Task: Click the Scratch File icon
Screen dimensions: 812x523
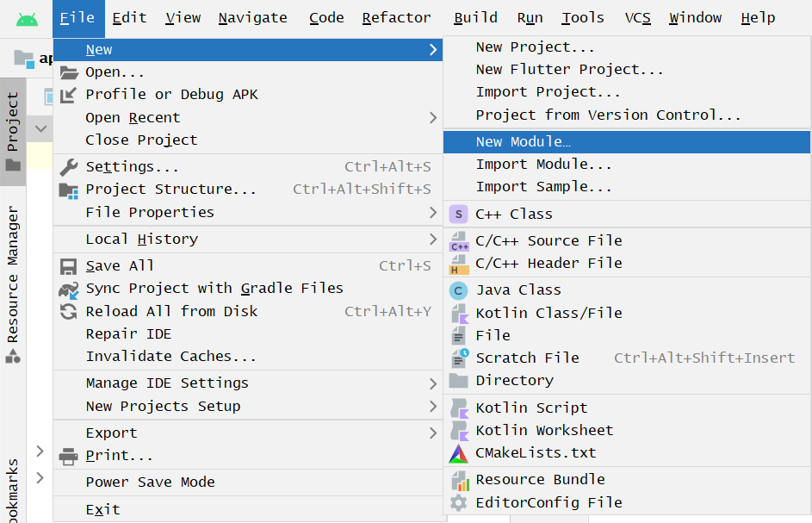Action: pos(460,358)
